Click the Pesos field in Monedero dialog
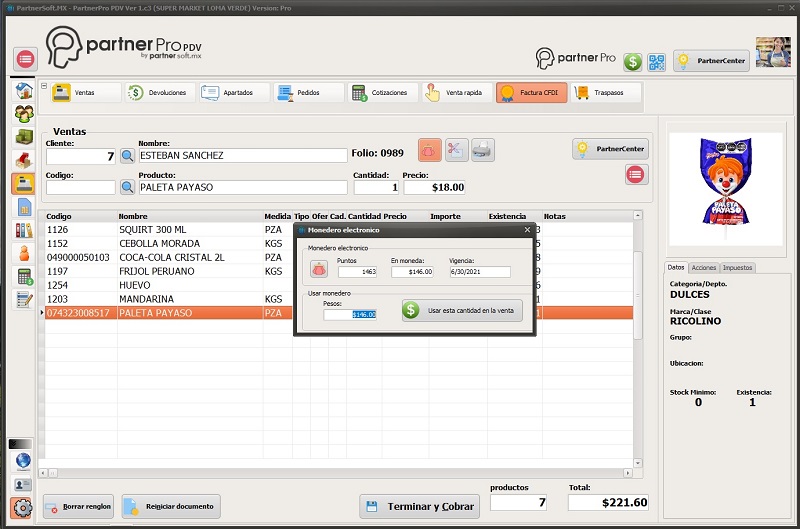This screenshot has height=529, width=800. point(350,314)
